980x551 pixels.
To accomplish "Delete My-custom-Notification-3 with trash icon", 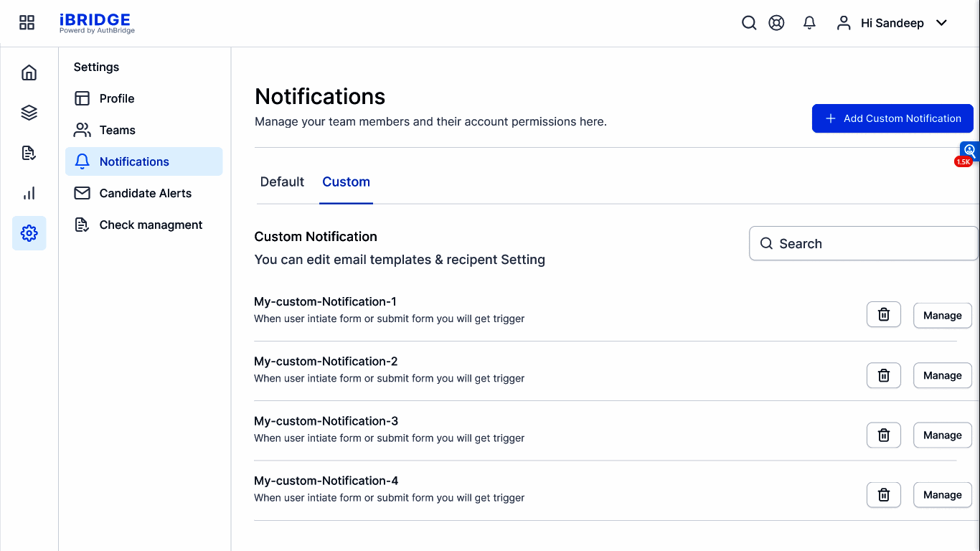I will click(884, 435).
